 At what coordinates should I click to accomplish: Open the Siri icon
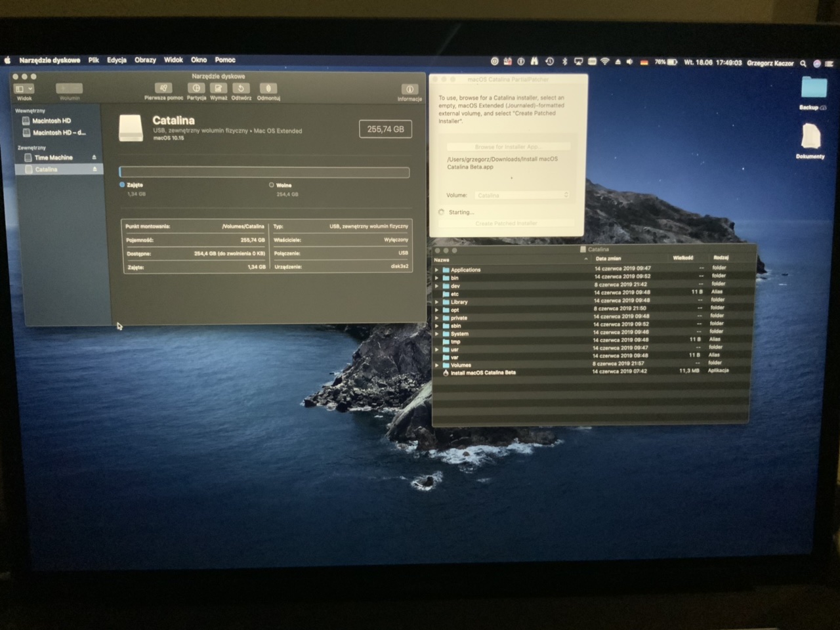click(x=817, y=64)
